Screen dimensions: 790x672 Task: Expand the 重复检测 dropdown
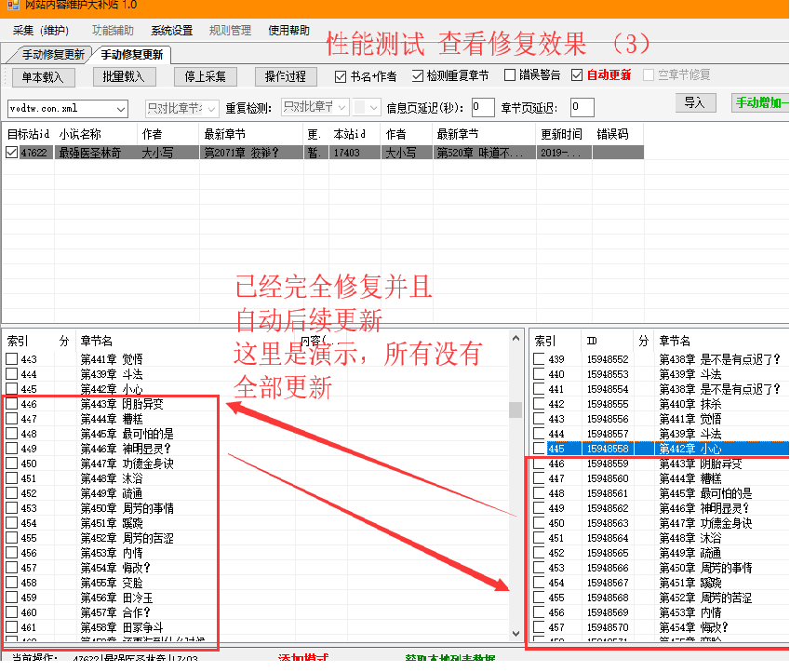[x=341, y=108]
